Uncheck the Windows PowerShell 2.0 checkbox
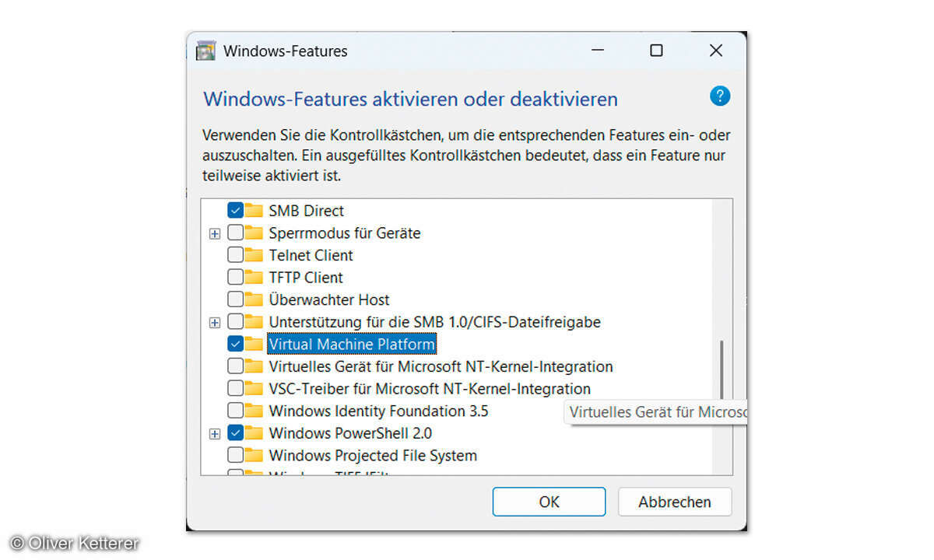 tap(235, 433)
